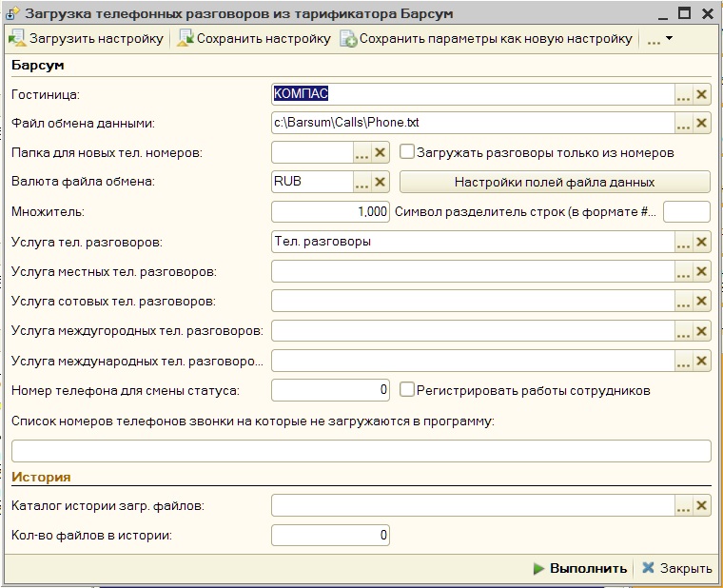Enable Регистрировать работы сотрудников checkbox
The image size is (723, 588).
(407, 390)
